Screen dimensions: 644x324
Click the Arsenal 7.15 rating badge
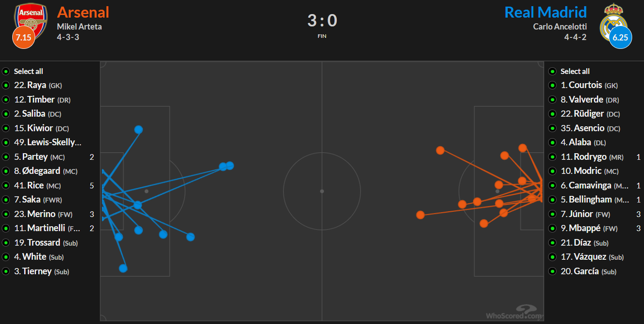[23, 37]
